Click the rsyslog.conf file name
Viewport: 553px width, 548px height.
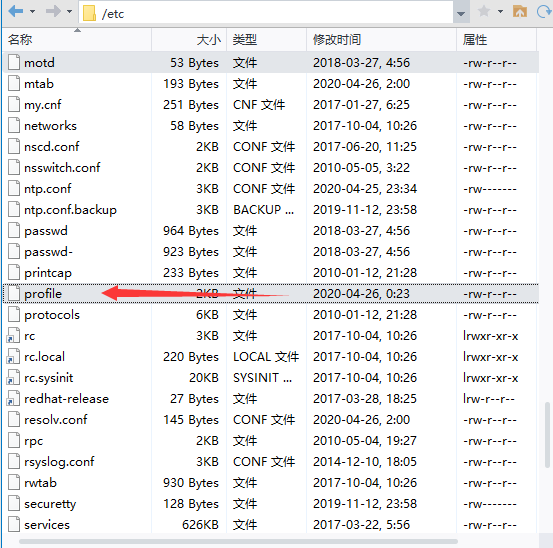click(59, 462)
